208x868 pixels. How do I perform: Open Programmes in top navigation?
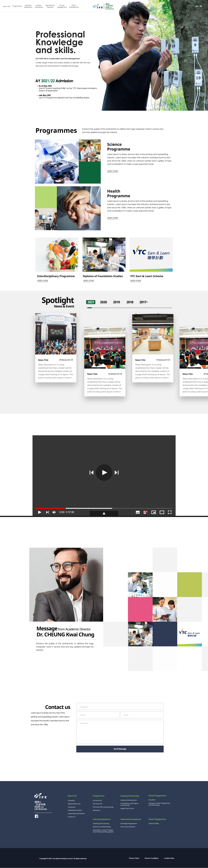pyautogui.click(x=17, y=6)
